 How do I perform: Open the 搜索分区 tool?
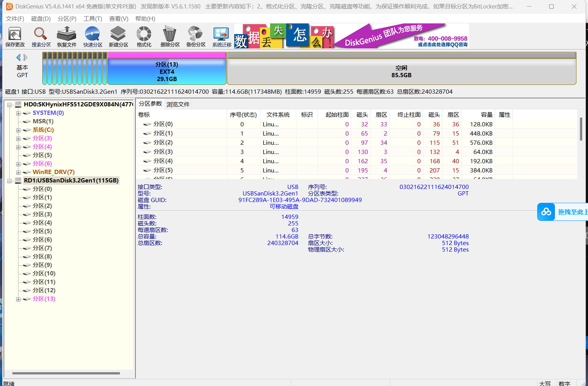[x=41, y=37]
